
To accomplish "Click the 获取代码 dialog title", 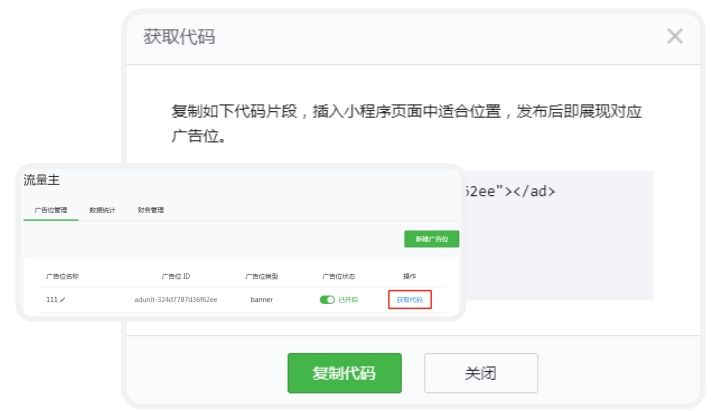I will pyautogui.click(x=179, y=37).
